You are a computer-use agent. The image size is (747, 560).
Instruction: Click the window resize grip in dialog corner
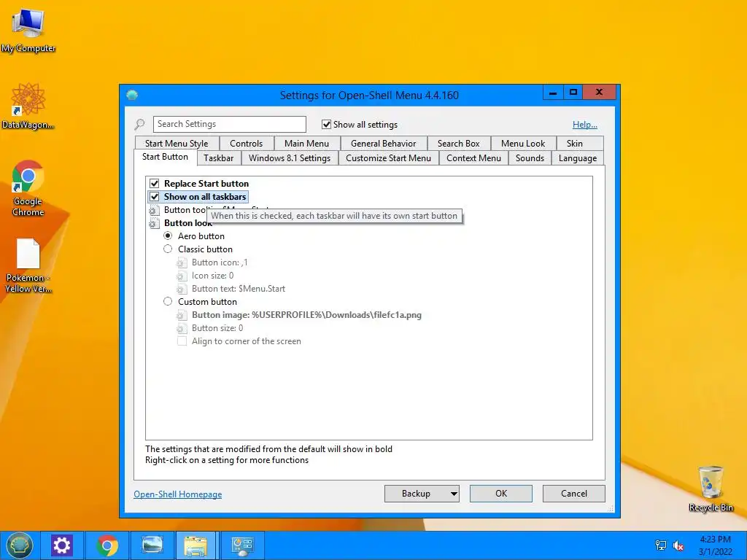point(611,509)
